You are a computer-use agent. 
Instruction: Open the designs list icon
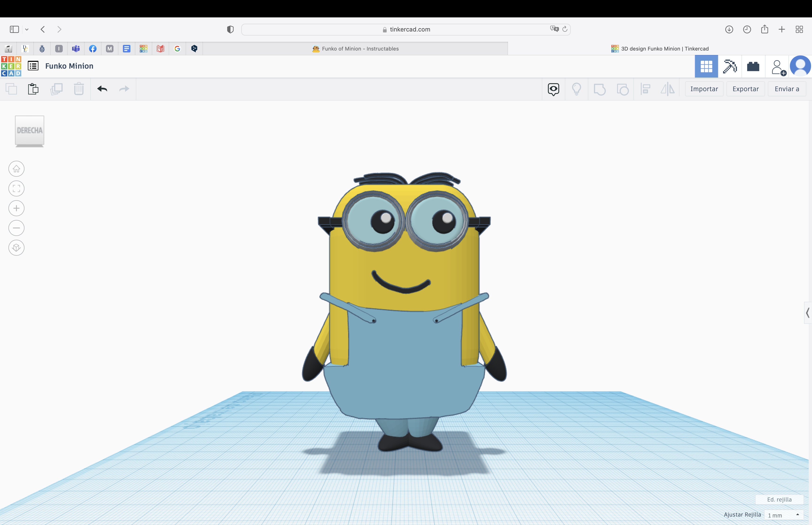click(x=33, y=66)
